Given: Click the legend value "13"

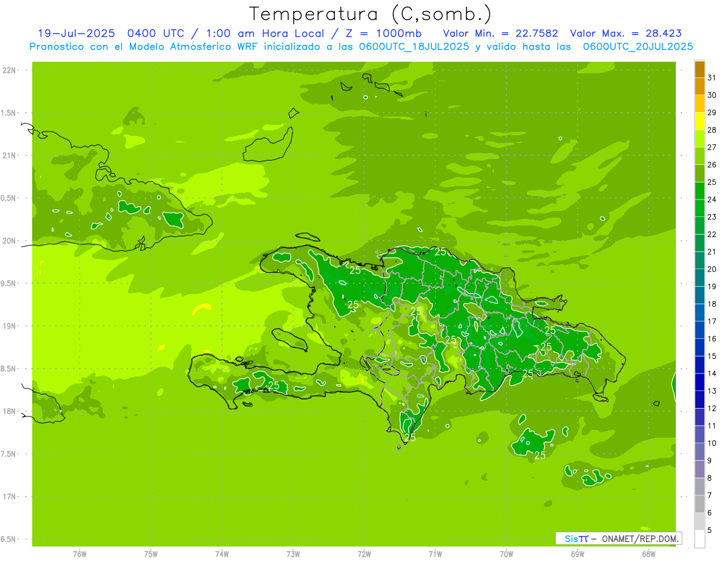Looking at the screenshot, I should coord(712,390).
